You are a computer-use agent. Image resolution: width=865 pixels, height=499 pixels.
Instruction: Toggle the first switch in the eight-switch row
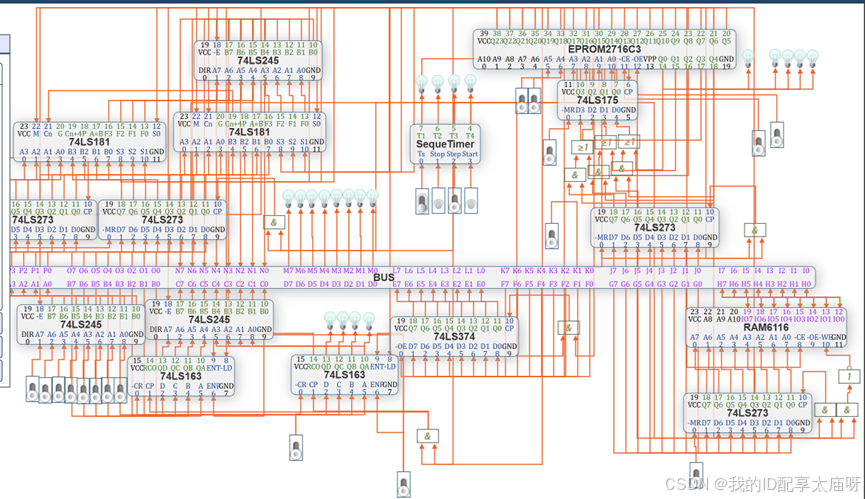(33, 389)
